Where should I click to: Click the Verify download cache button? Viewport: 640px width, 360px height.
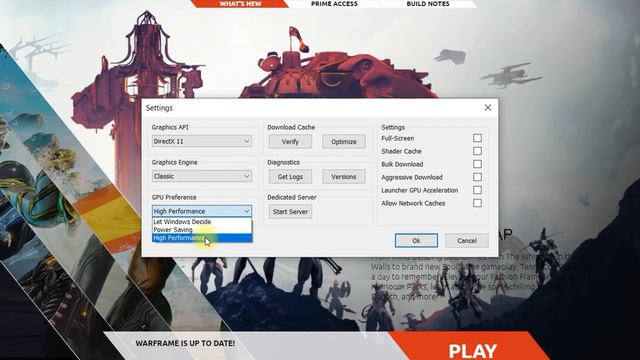tap(290, 142)
